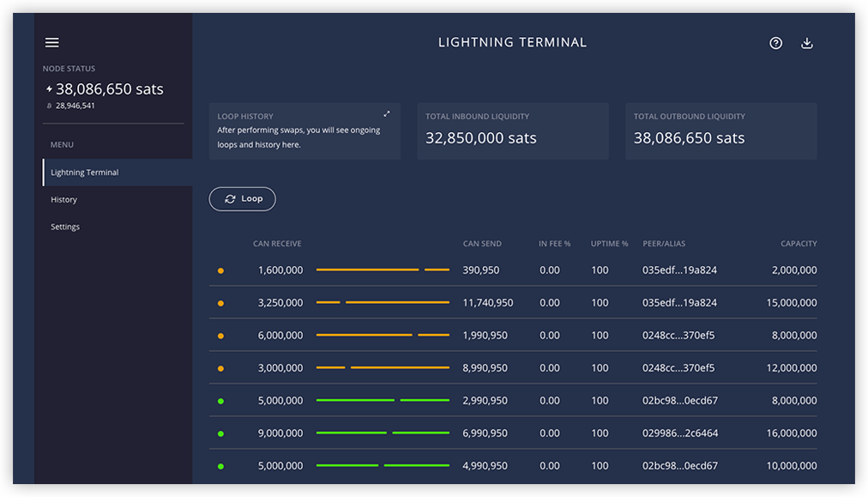Click the green balance bar of 16,000,000 channel
The height and width of the screenshot is (497, 868).
point(383,433)
